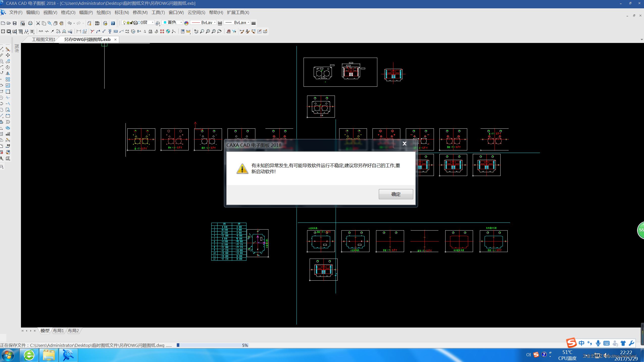Image resolution: width=644 pixels, height=362 pixels.
Task: Toggle Sogou Chinese input mode
Action: [x=582, y=343]
